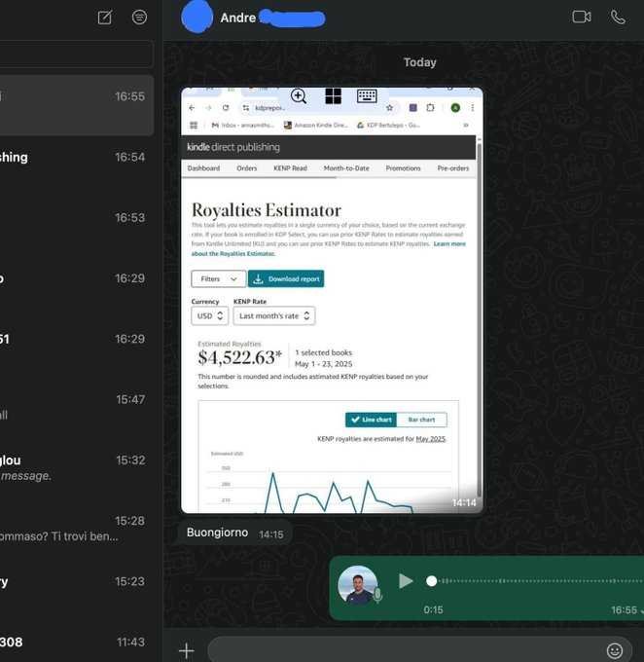Click the chat with time 16:29 ending in 51

[x=77, y=347]
